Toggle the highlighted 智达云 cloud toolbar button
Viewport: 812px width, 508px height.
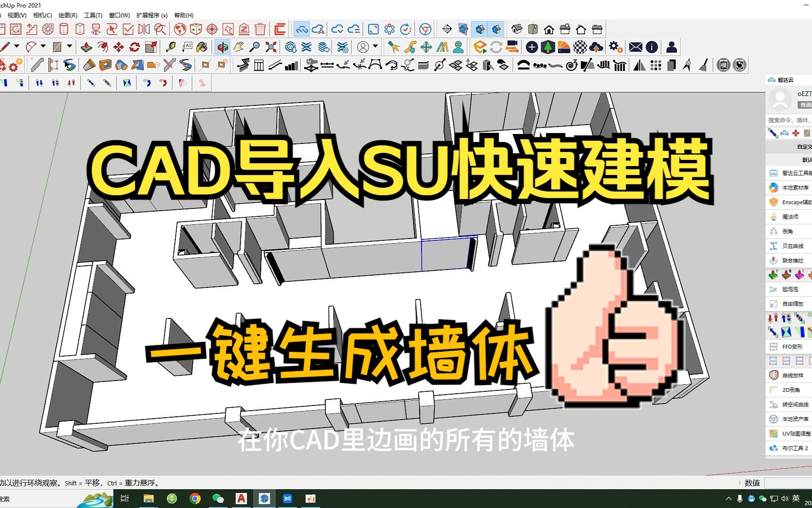301,30
